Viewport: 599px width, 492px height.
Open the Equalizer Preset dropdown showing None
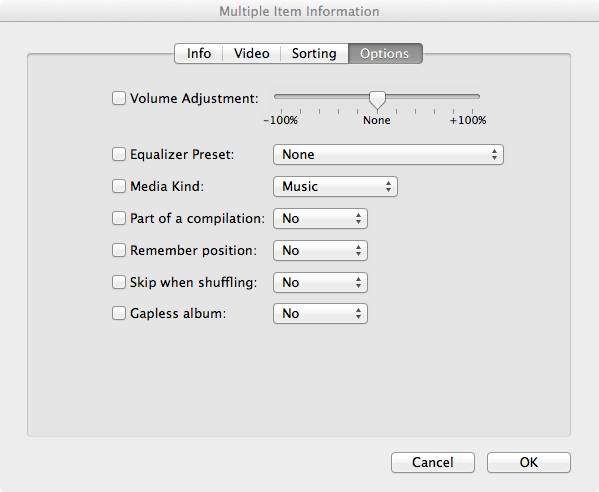388,155
